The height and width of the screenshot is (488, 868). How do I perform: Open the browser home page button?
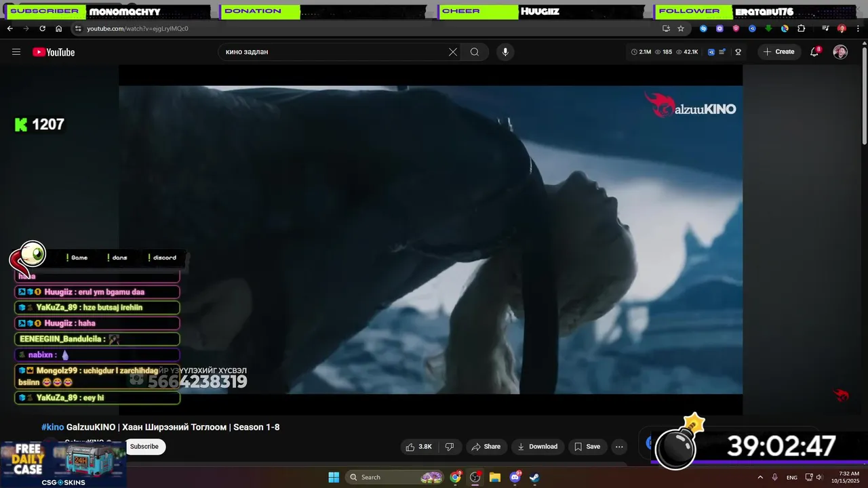click(58, 28)
